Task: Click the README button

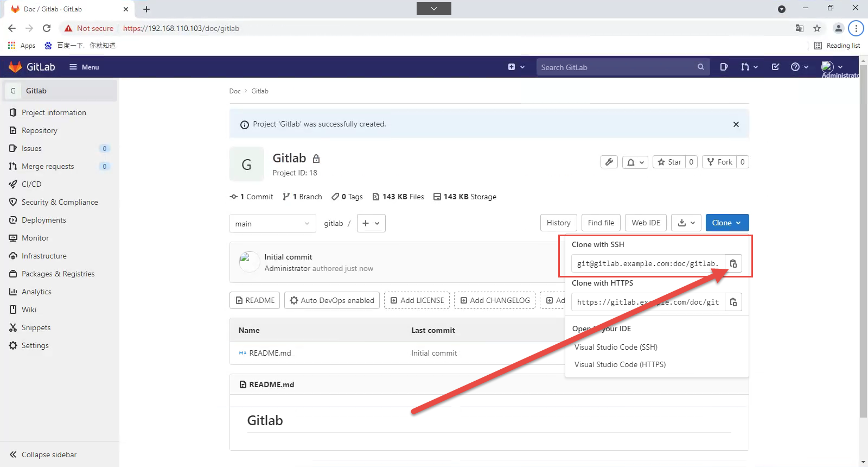Action: tap(255, 300)
